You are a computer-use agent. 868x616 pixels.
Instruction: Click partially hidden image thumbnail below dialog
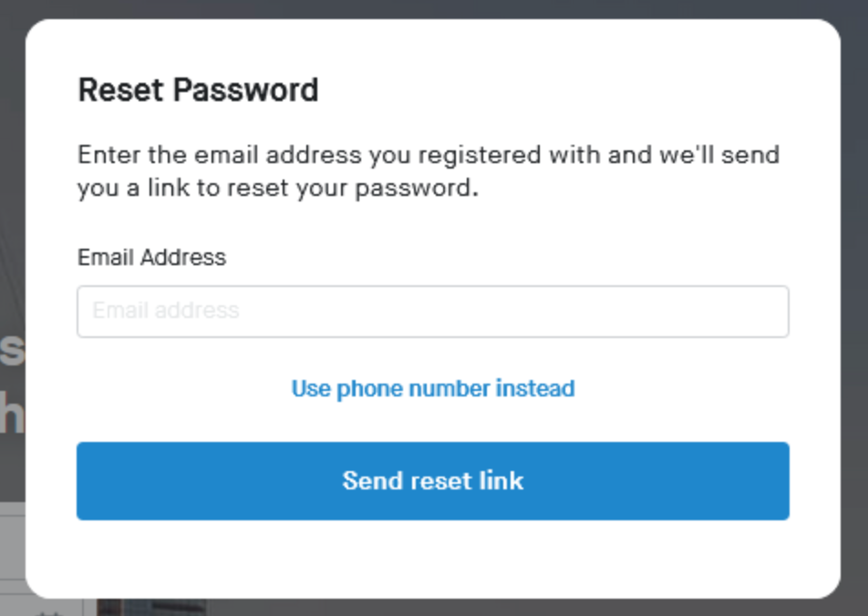pyautogui.click(x=150, y=607)
